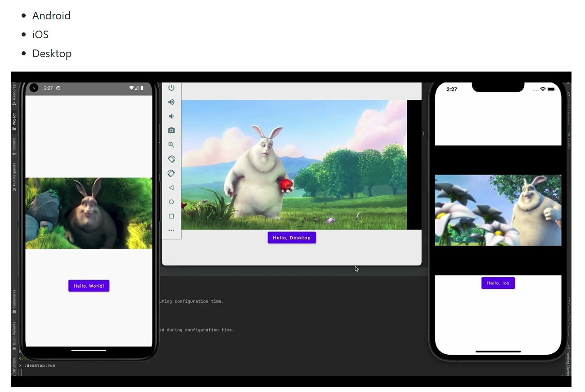
Task: Open extended controls via the ellipsis icon
Action: (171, 230)
